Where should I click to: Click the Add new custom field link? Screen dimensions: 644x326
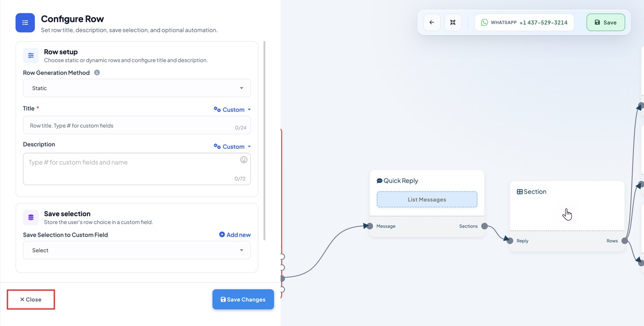(x=235, y=234)
